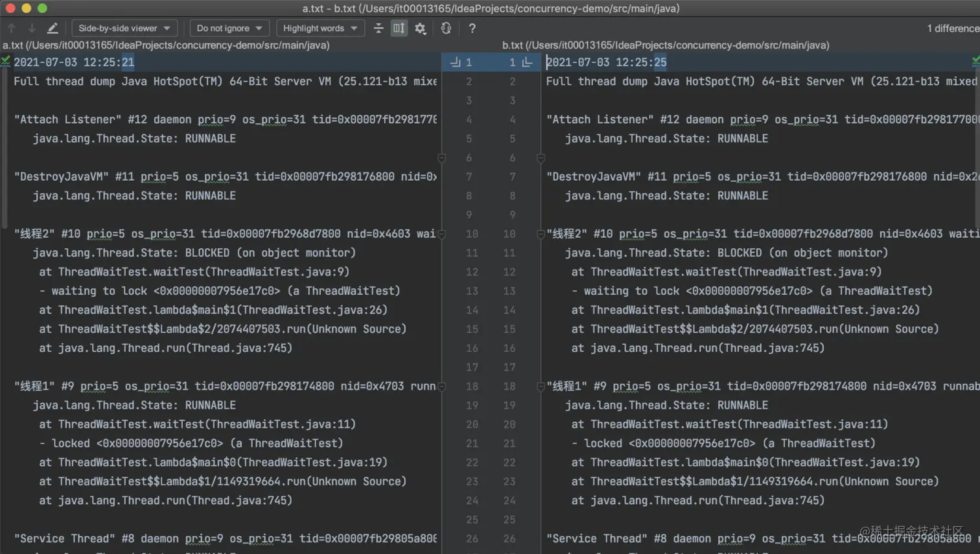Collapse left fold marker at line 6
This screenshot has width=980, height=554.
click(441, 158)
